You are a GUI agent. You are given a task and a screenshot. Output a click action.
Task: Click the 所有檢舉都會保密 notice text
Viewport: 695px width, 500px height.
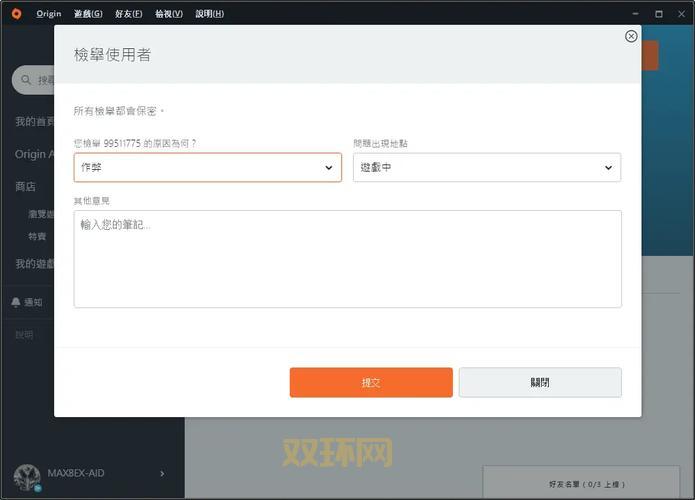[119, 111]
